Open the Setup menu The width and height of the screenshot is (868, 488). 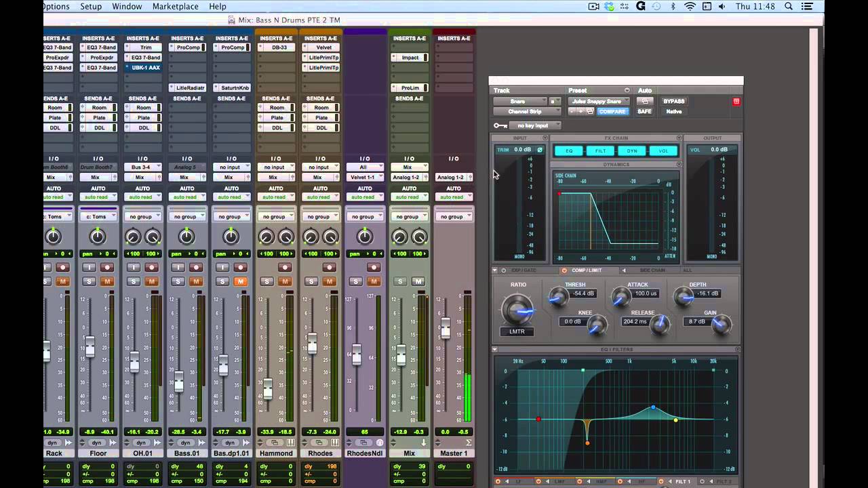[x=91, y=6]
